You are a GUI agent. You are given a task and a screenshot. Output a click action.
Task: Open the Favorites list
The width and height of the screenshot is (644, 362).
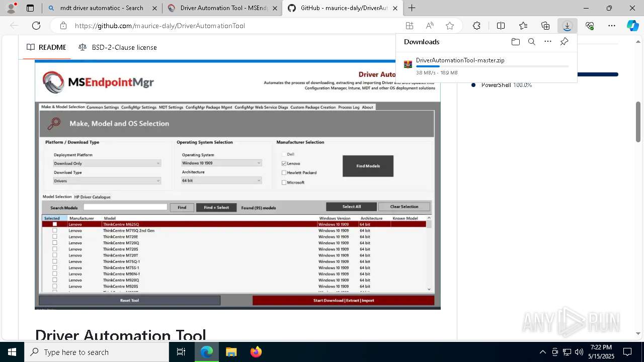point(523,26)
